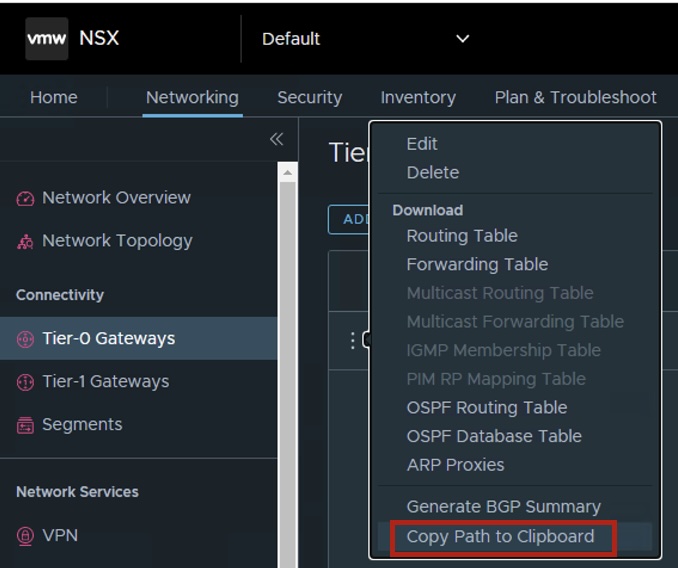Go to the Plan & Troubleshoot tab
This screenshot has height=568, width=678.
575,97
